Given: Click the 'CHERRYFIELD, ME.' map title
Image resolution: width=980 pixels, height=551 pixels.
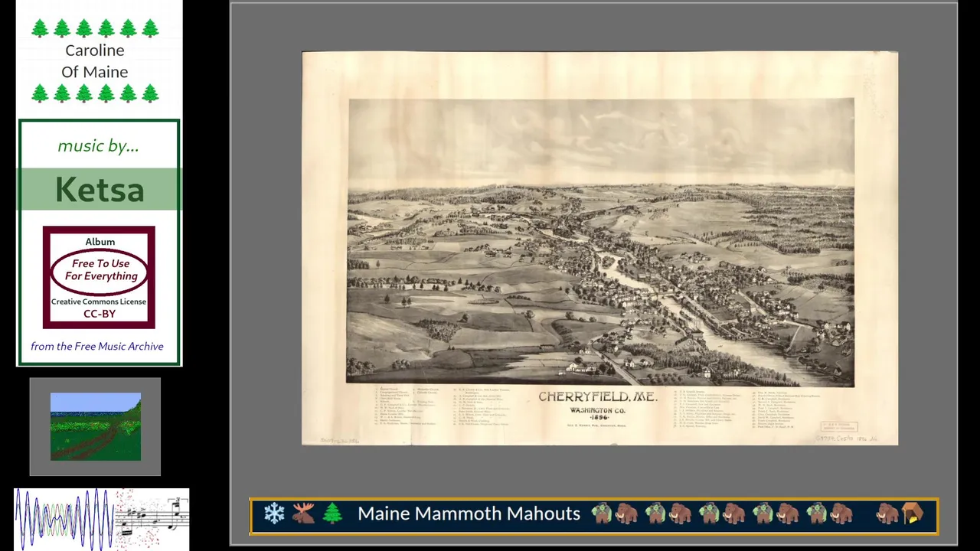Looking at the screenshot, I should point(598,397).
